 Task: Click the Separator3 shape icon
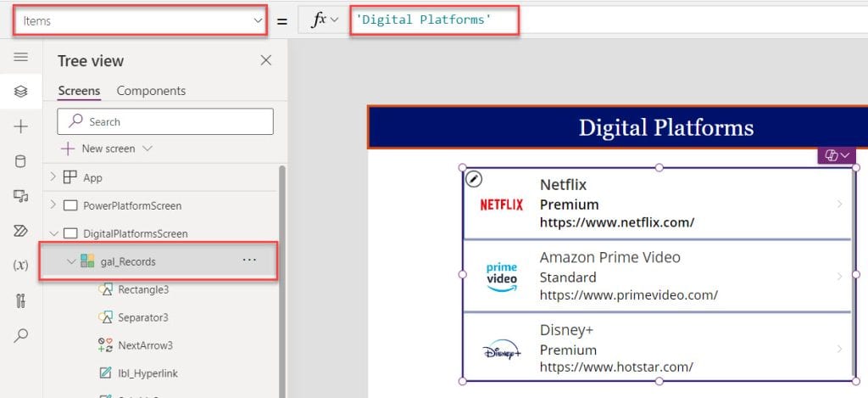105,317
